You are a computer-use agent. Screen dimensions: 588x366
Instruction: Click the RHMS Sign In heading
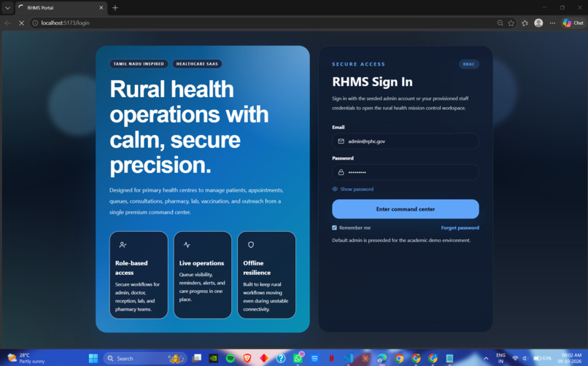372,82
